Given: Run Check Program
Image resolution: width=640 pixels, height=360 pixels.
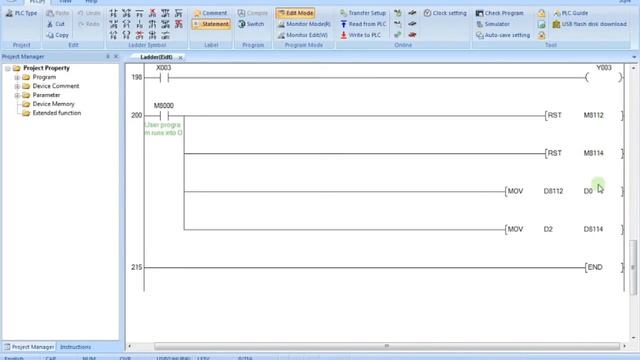Looking at the screenshot, I should click(x=499, y=13).
